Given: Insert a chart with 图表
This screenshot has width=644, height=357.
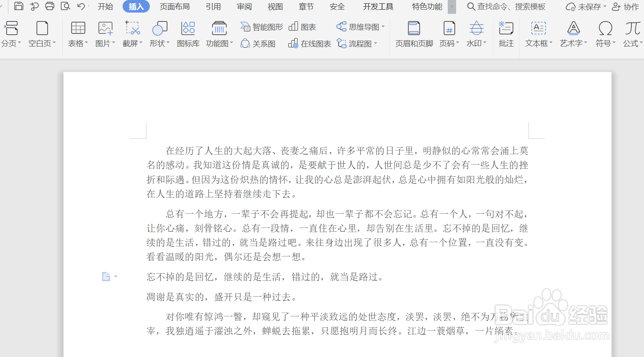Looking at the screenshot, I should pos(303,26).
